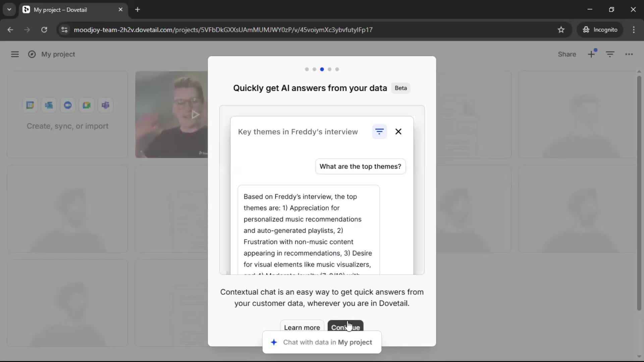
Task: Select the first onboarding step dot
Action: coord(307,69)
